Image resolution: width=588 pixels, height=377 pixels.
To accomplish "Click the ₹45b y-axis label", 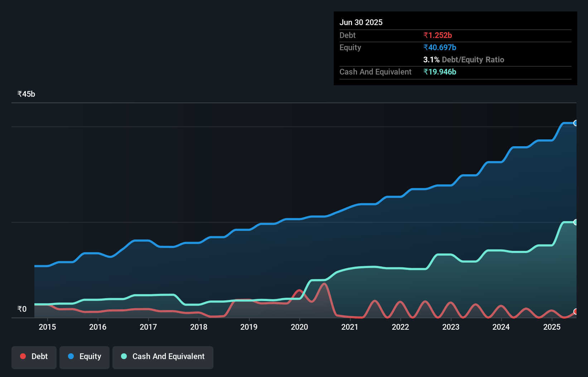I will click(26, 94).
